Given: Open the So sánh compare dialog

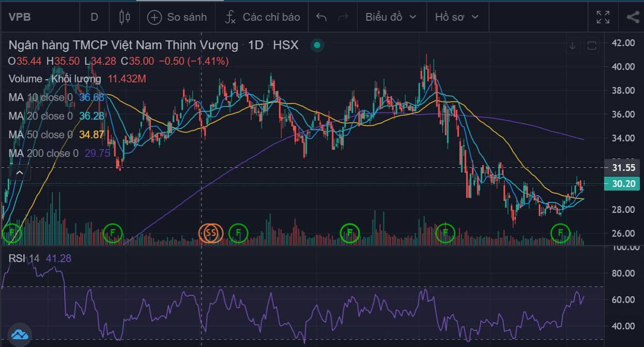Looking at the screenshot, I should tap(177, 17).
